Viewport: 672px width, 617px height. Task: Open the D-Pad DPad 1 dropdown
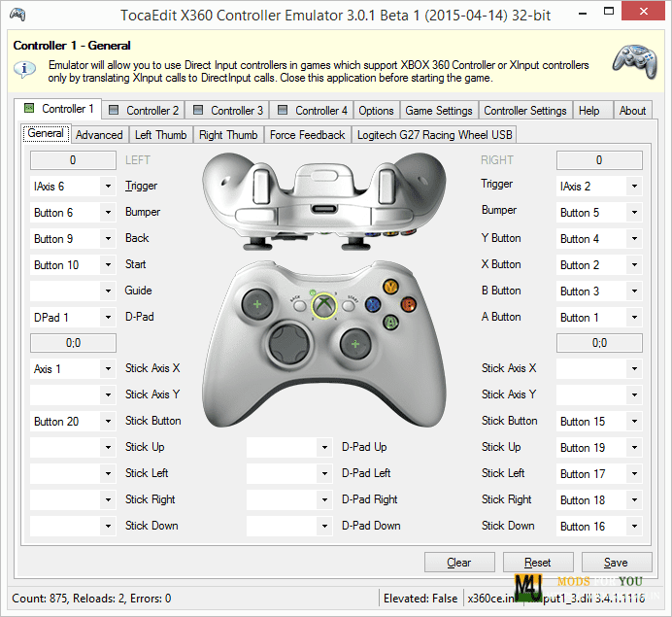(x=108, y=318)
